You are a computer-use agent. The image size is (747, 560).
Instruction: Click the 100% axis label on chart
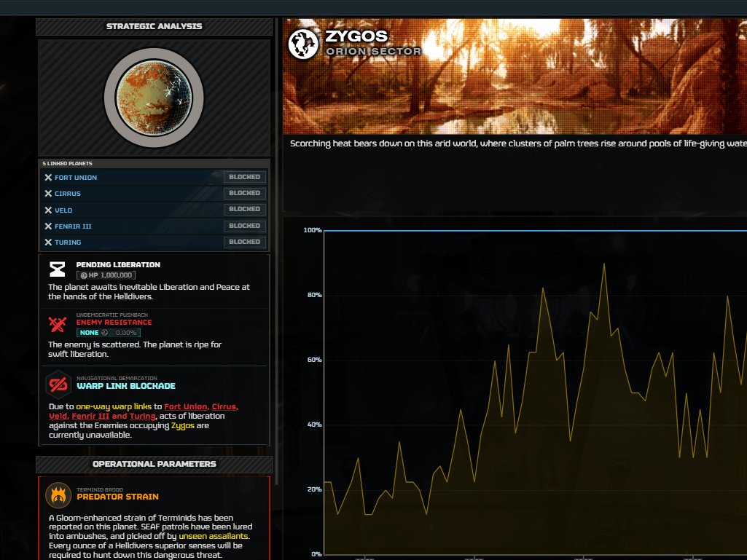click(313, 230)
